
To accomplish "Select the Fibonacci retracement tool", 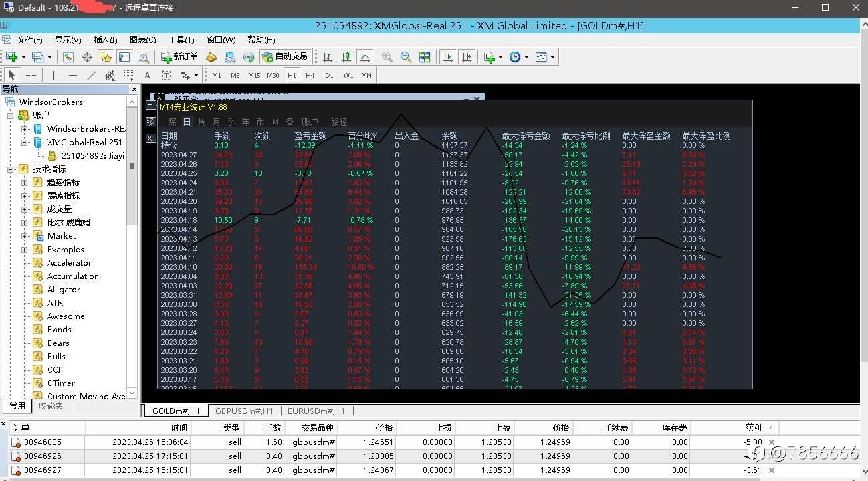I will pos(128,75).
